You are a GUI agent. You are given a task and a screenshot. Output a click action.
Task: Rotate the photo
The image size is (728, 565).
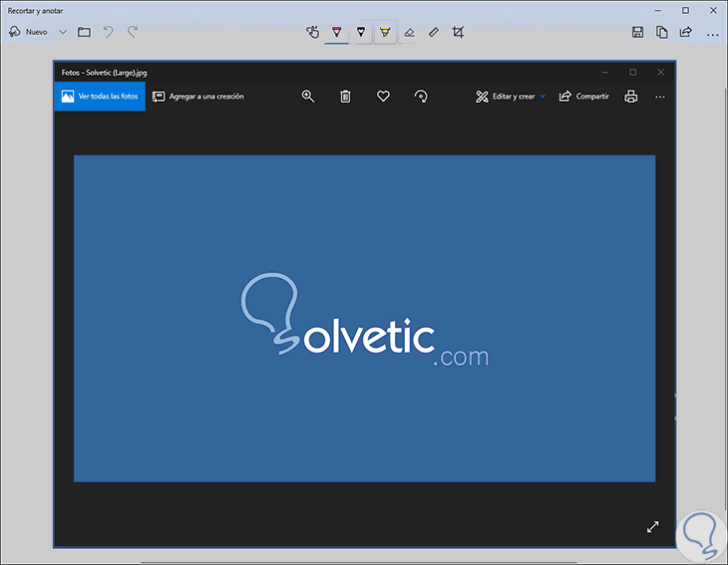[421, 97]
